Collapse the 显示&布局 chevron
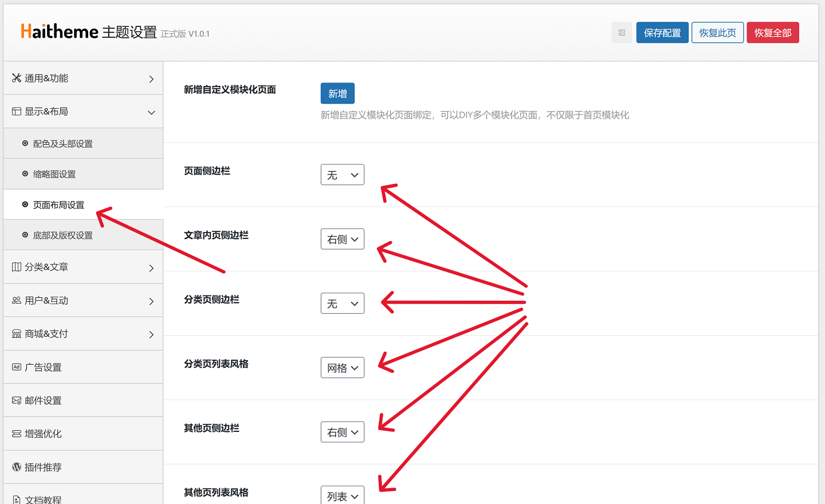The image size is (825, 504). (151, 112)
